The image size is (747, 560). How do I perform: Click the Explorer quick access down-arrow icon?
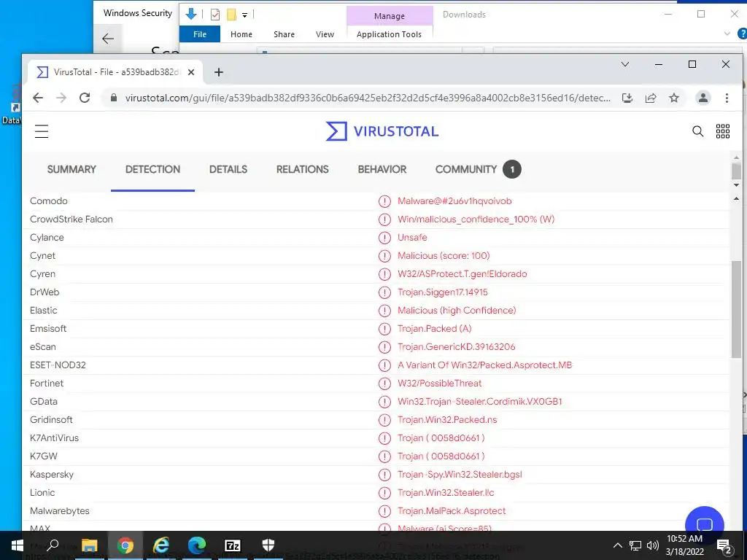[191, 15]
